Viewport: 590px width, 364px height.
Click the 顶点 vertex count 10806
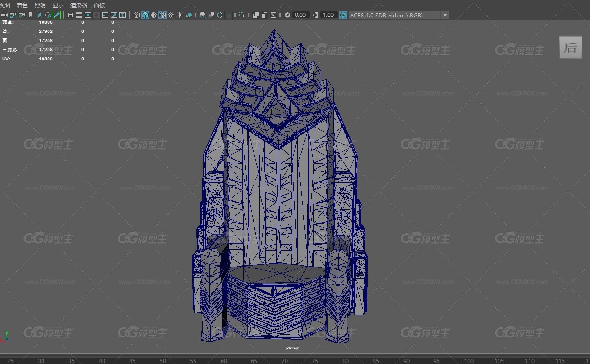46,22
